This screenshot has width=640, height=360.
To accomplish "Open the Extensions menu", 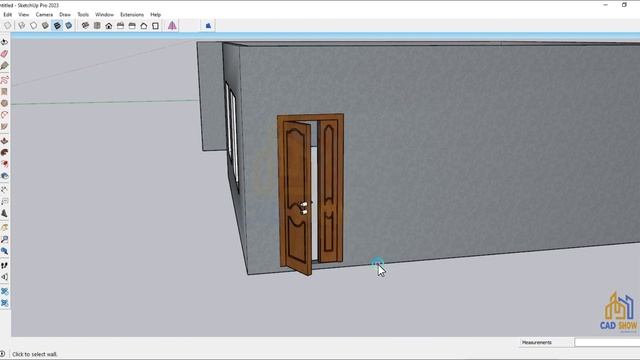I will (132, 14).
